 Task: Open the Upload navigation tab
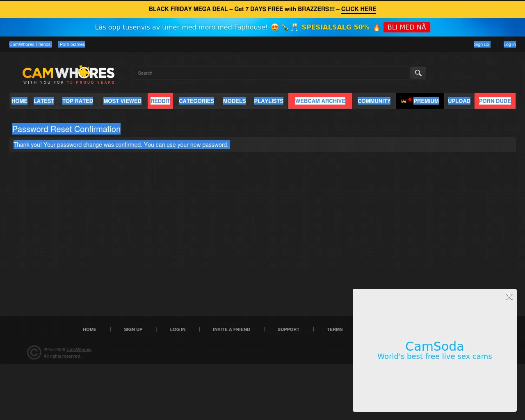pos(459,101)
